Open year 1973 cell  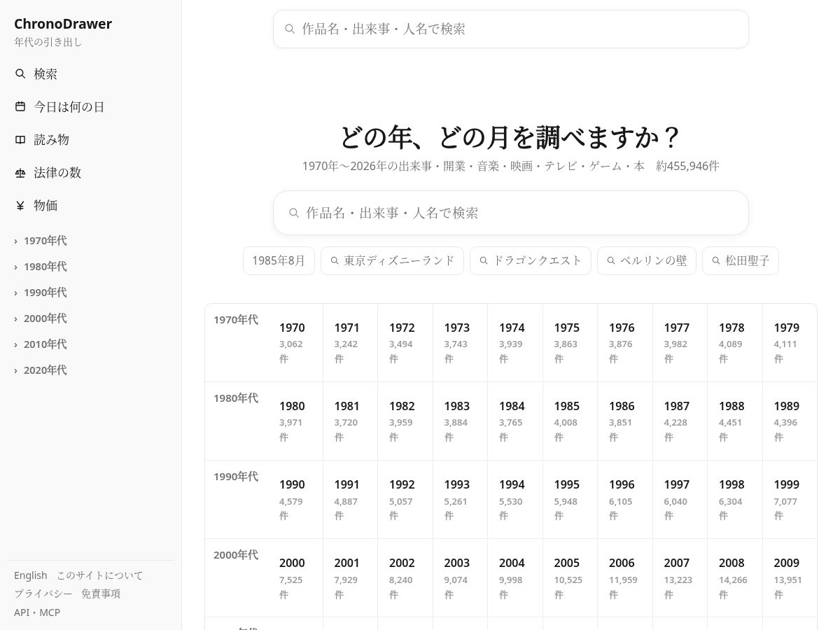(460, 342)
